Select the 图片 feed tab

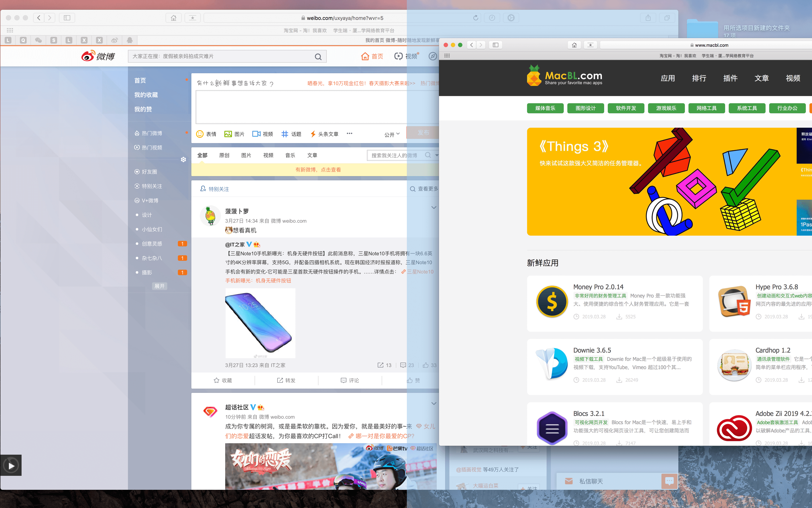(246, 155)
